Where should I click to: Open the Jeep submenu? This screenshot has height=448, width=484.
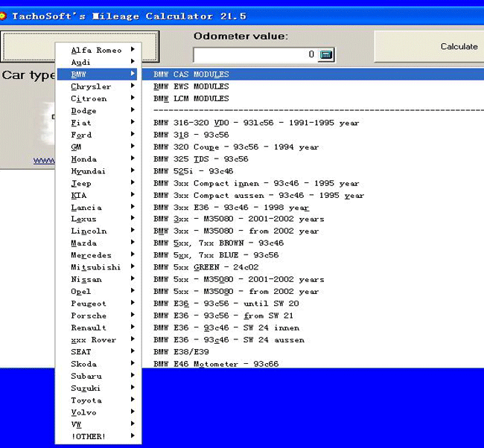(98, 183)
